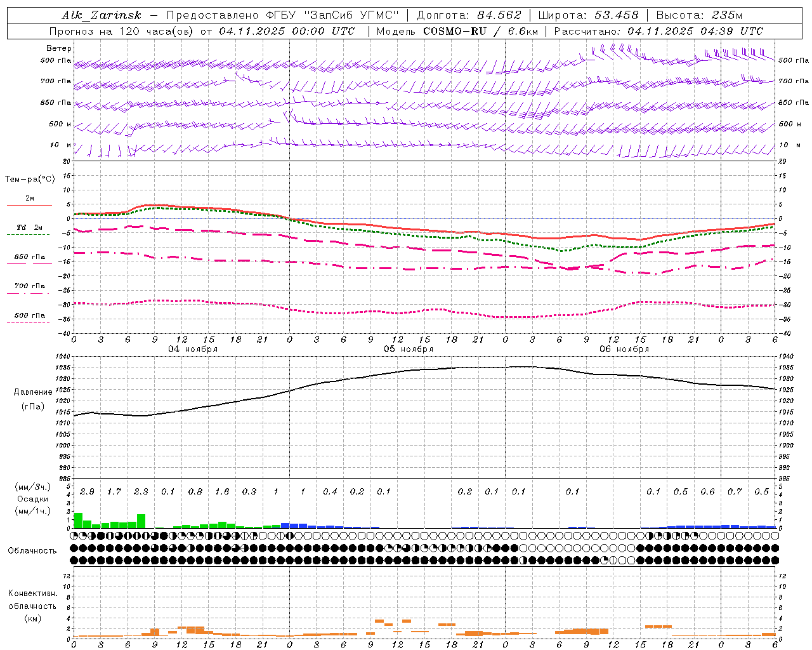The image size is (812, 650).
Task: Click the 0.6 precipitation value
Action: [x=707, y=492]
